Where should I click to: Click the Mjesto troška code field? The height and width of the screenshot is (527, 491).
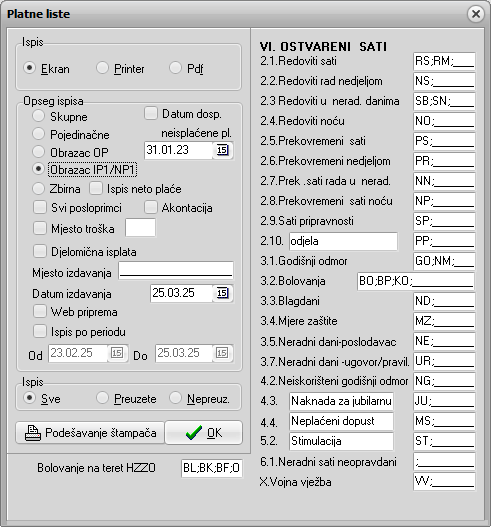pos(140,228)
